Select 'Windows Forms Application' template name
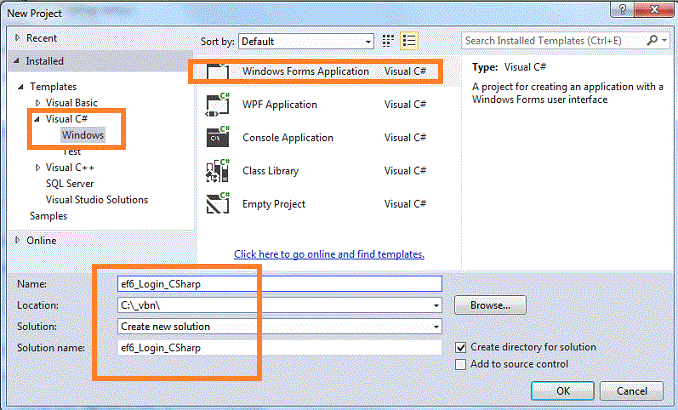This screenshot has height=410, width=678. coord(305,71)
